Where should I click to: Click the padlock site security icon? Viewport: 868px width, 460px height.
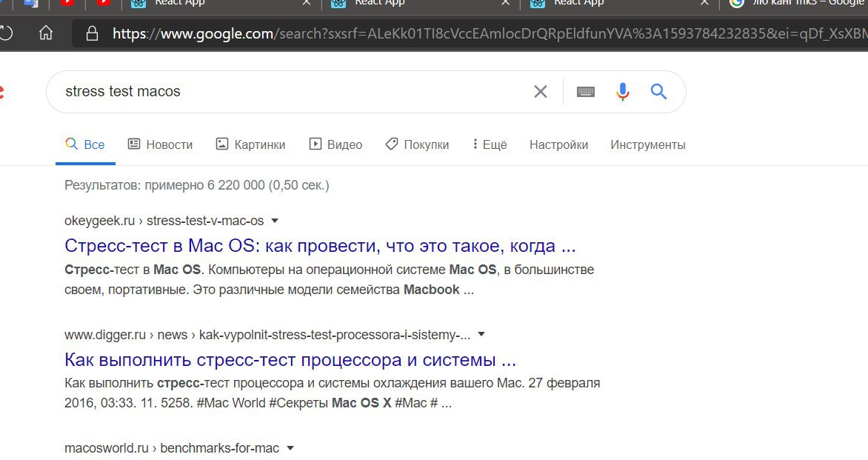92,34
